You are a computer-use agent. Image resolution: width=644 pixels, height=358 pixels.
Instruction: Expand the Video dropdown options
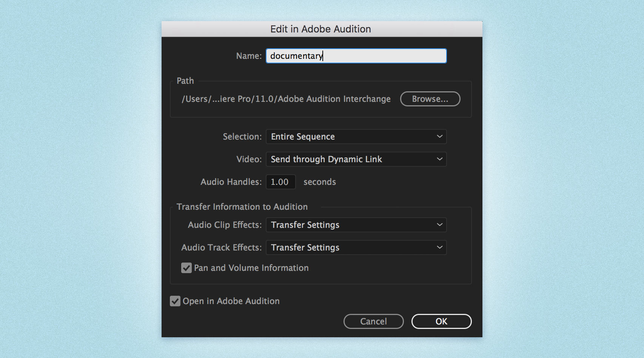439,159
